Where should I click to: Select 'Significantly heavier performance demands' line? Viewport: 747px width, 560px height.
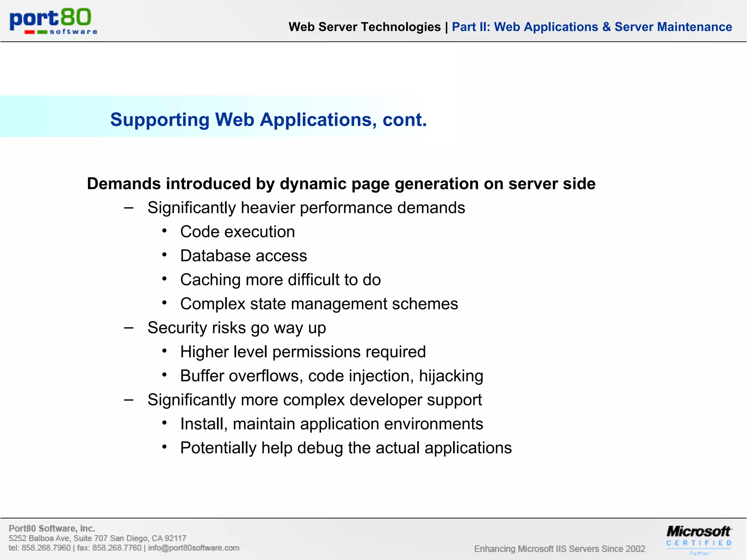coord(306,208)
